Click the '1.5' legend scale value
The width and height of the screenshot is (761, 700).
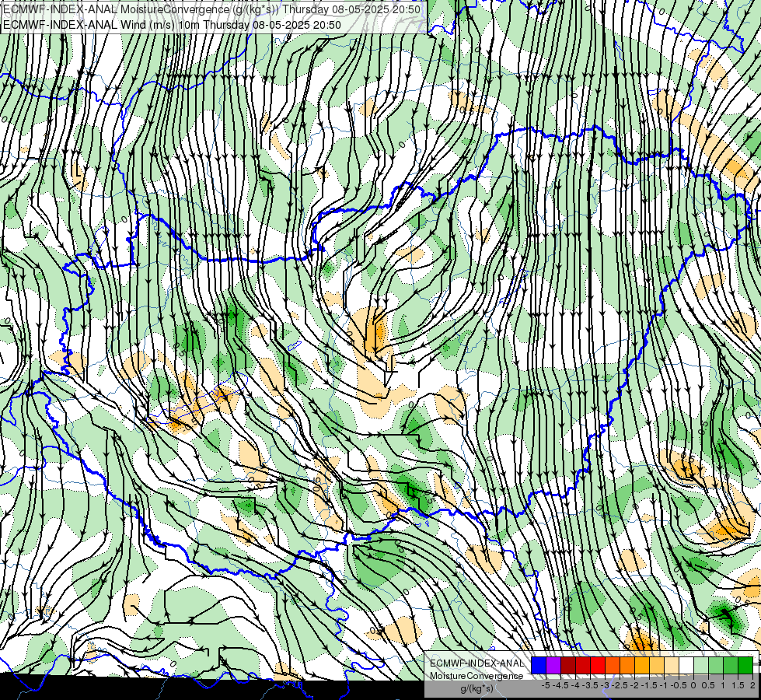point(738,685)
